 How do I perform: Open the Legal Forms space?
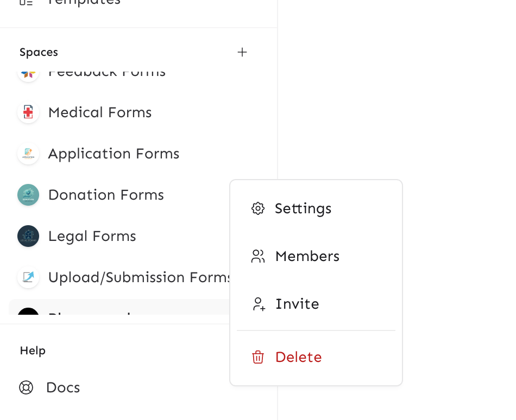point(92,236)
